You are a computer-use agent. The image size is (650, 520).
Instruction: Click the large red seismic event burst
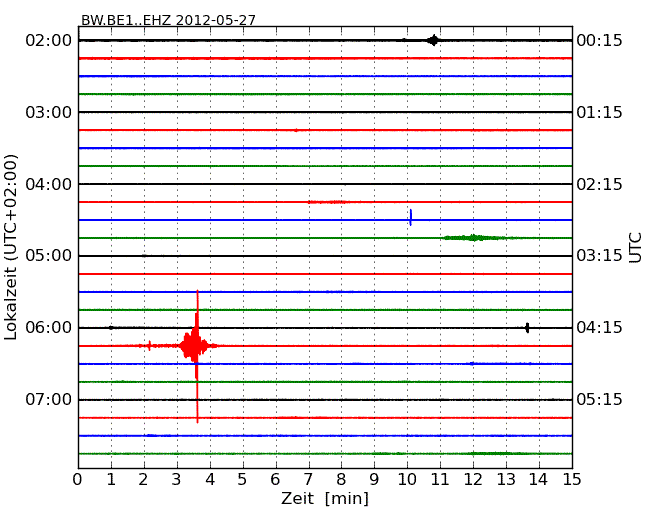tap(196, 346)
